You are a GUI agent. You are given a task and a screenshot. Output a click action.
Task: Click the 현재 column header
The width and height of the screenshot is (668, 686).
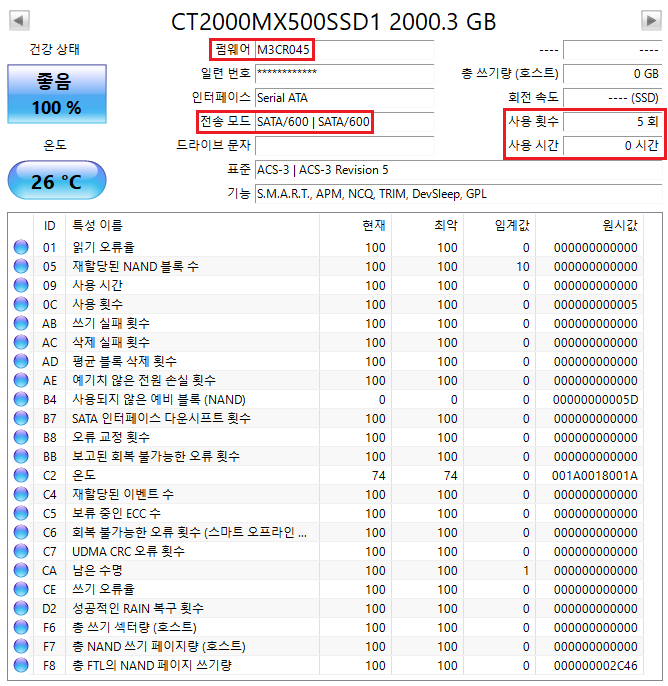tap(356, 226)
